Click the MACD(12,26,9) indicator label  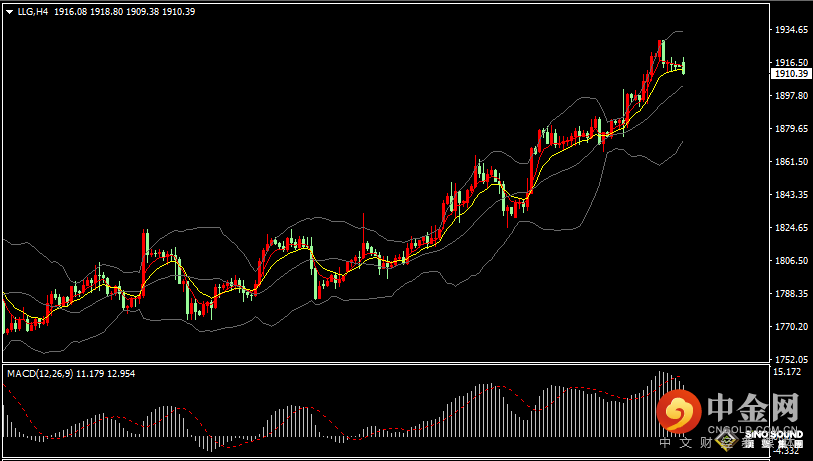pos(40,373)
